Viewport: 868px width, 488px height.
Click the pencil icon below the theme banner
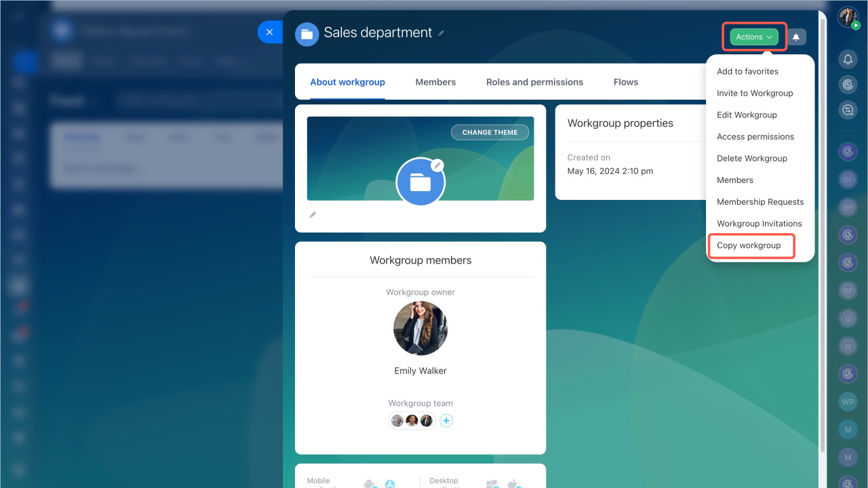click(313, 215)
